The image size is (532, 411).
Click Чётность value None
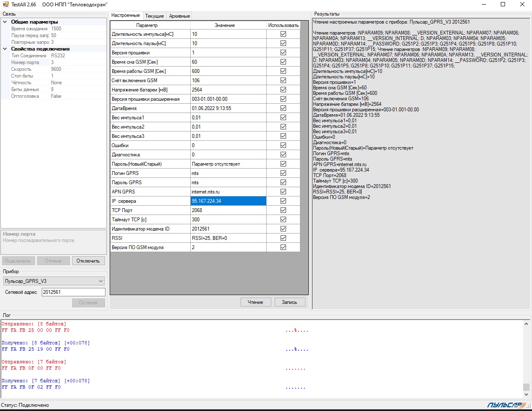coord(78,83)
